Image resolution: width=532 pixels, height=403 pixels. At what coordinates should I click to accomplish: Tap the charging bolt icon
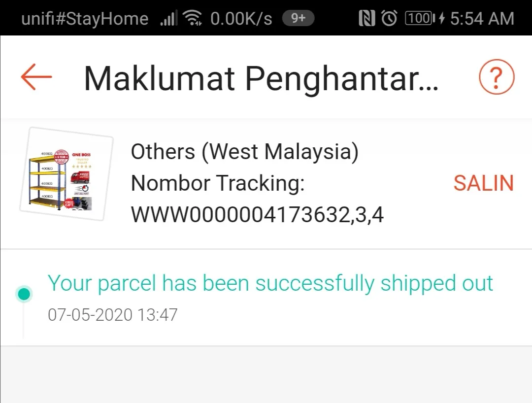tap(441, 18)
